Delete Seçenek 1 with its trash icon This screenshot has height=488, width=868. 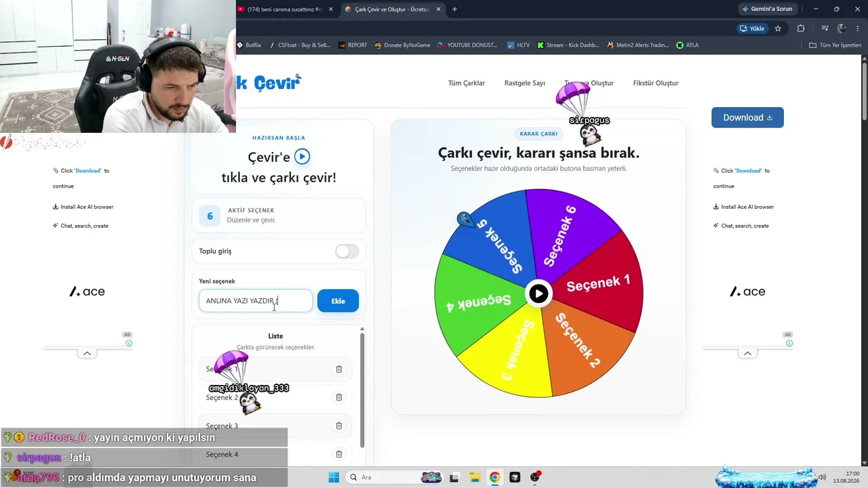(339, 369)
